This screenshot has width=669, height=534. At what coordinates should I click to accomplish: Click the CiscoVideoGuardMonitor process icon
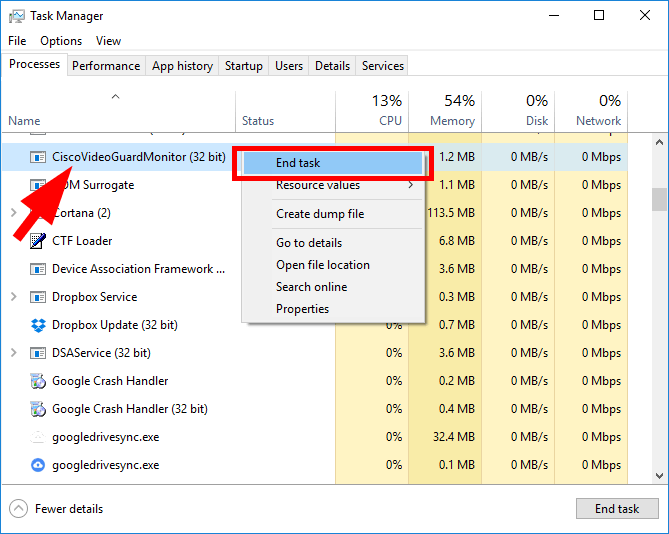click(38, 157)
